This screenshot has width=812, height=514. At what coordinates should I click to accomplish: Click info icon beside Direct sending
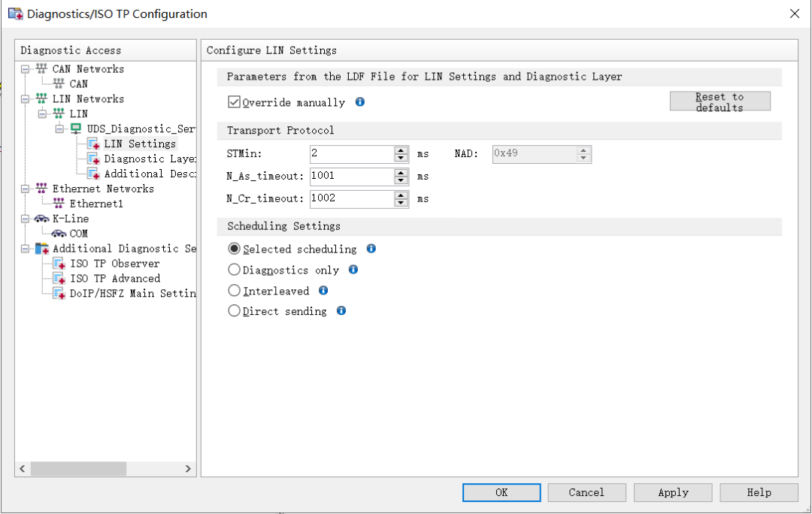point(341,310)
